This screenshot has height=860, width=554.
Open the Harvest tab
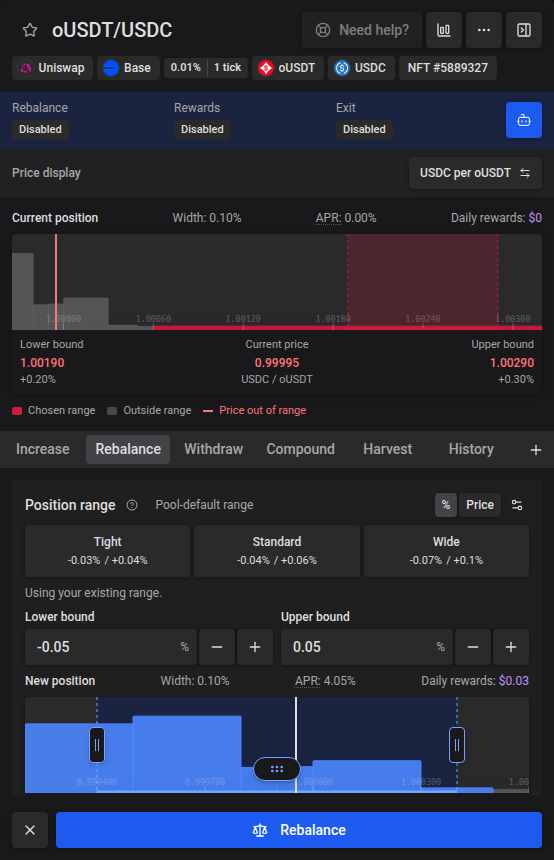(x=387, y=449)
